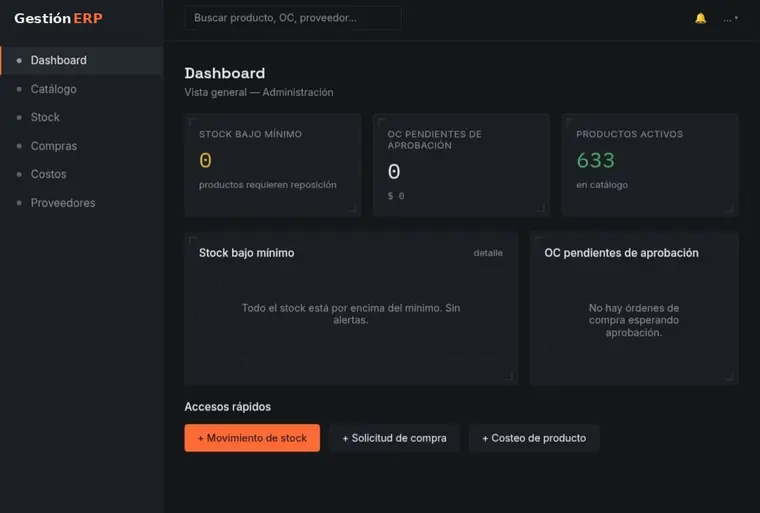Open the notifications bell

point(700,18)
